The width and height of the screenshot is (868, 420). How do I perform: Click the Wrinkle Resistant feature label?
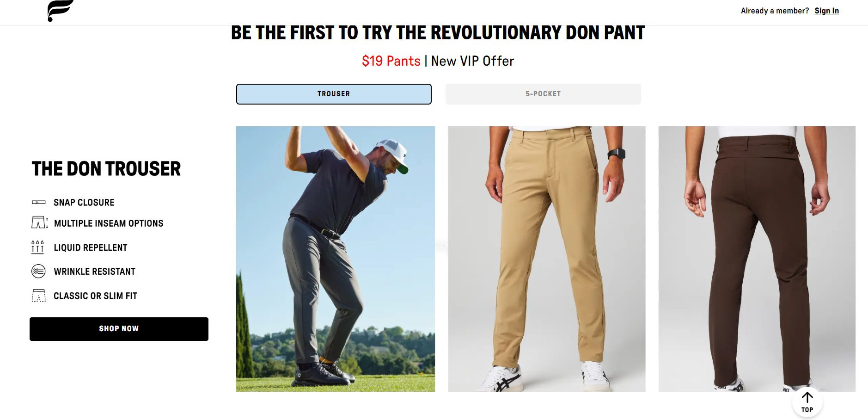(95, 272)
